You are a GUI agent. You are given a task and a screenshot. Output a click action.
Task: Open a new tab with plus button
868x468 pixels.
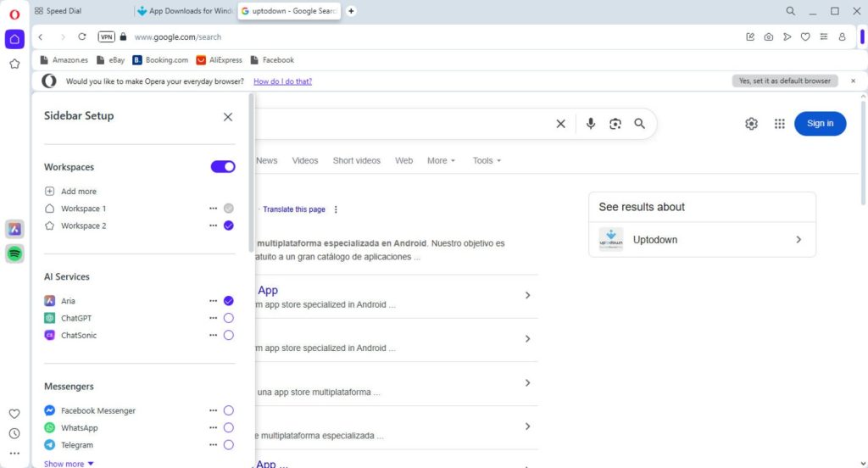[351, 11]
